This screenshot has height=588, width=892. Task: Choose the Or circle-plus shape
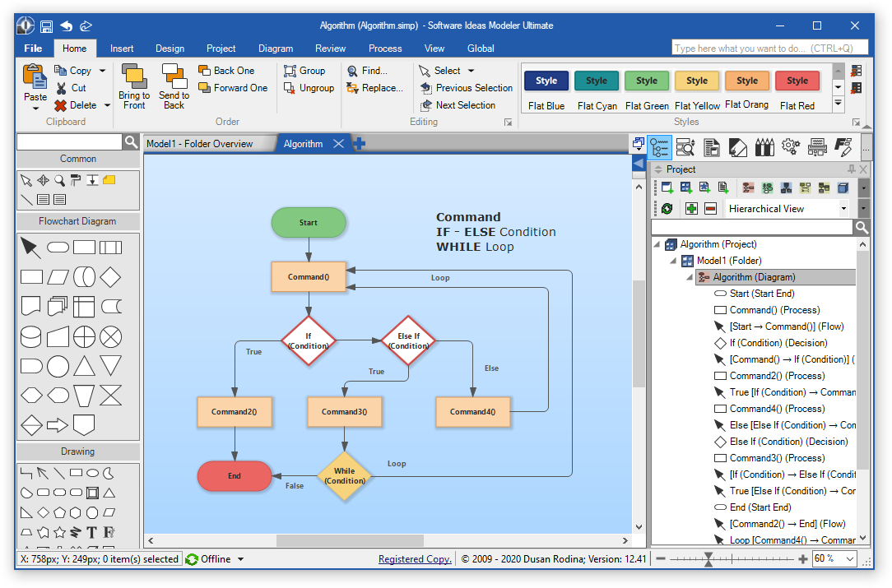coord(84,336)
